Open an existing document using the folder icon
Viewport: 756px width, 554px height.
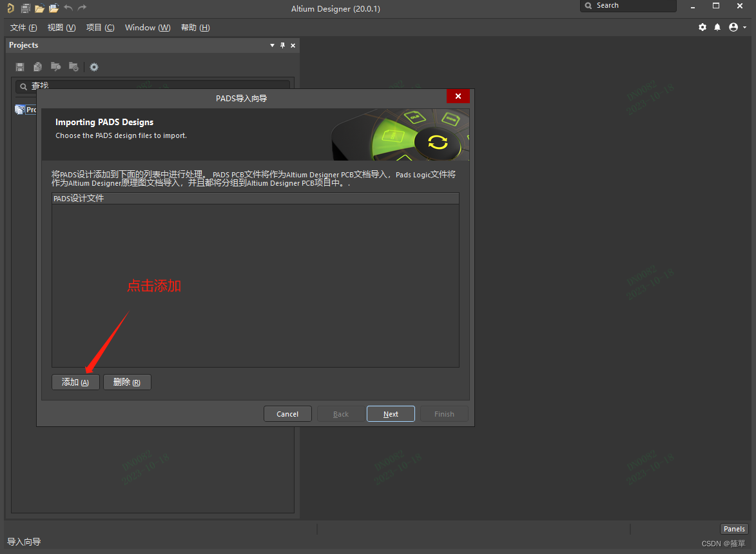(x=40, y=8)
